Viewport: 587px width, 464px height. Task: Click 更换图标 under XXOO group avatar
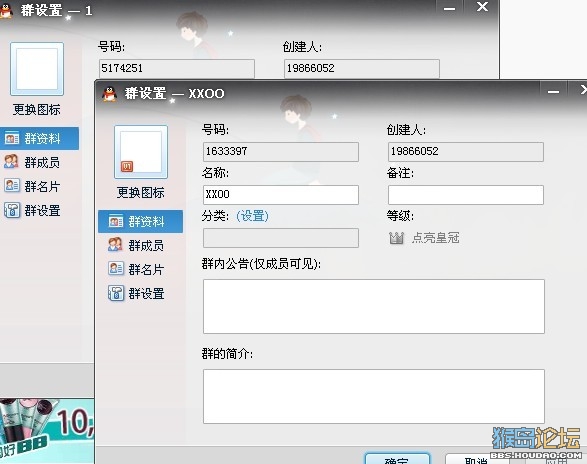tap(141, 192)
